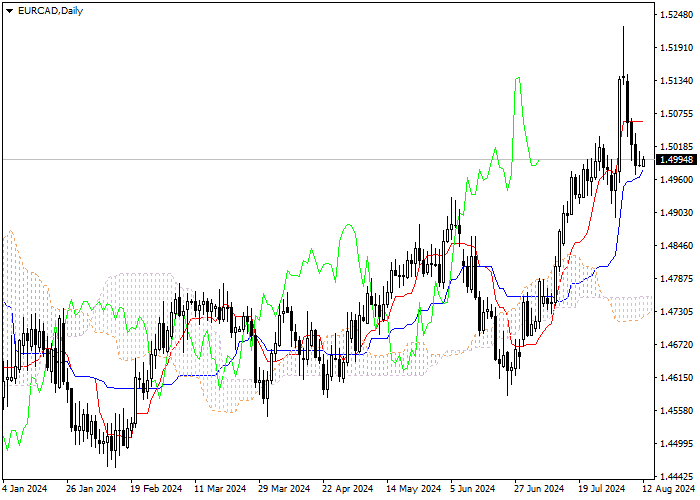
Task: Select price level 1.50755 on the scale
Action: [x=676, y=114]
